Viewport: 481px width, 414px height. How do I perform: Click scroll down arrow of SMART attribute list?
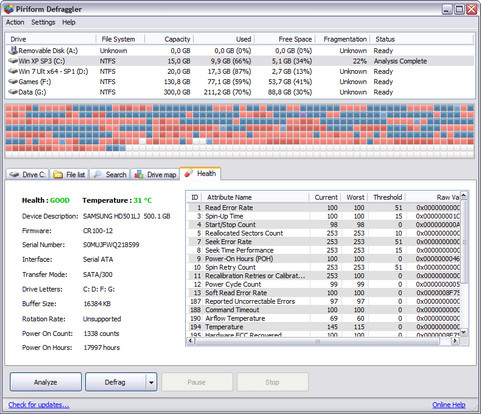[464, 332]
